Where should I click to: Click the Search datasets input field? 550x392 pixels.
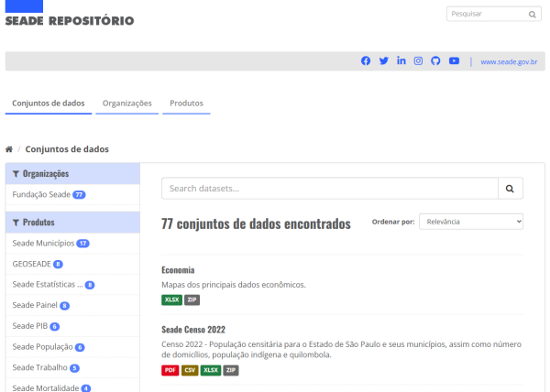pos(330,189)
